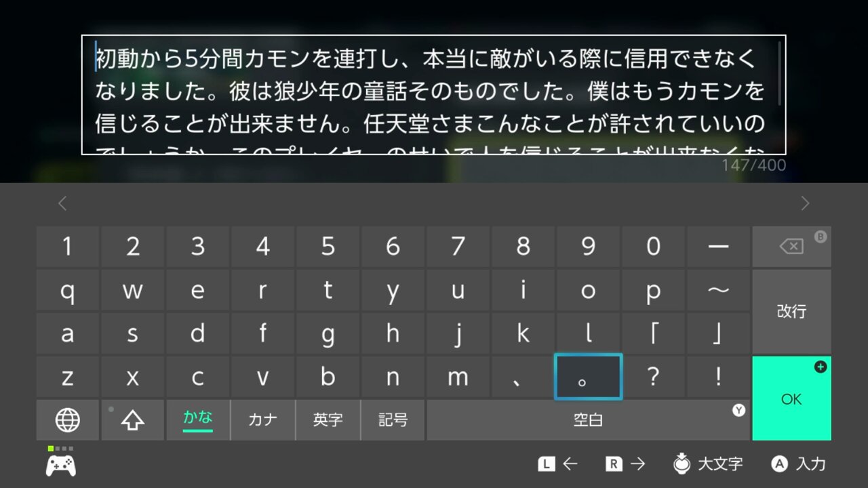Tap the j key
868x488 pixels.
pos(458,333)
